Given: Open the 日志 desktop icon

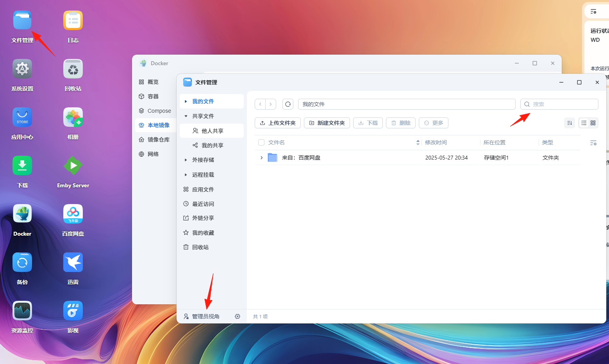Looking at the screenshot, I should click(x=73, y=20).
